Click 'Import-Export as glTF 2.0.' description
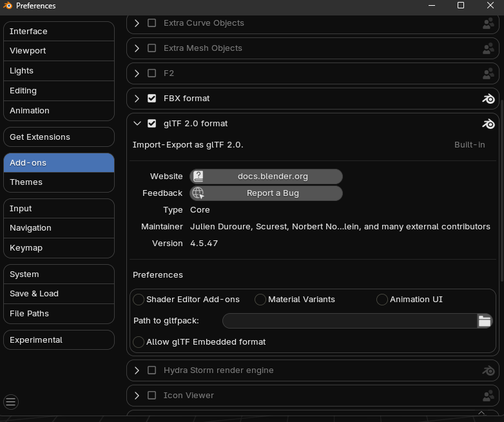 point(188,144)
